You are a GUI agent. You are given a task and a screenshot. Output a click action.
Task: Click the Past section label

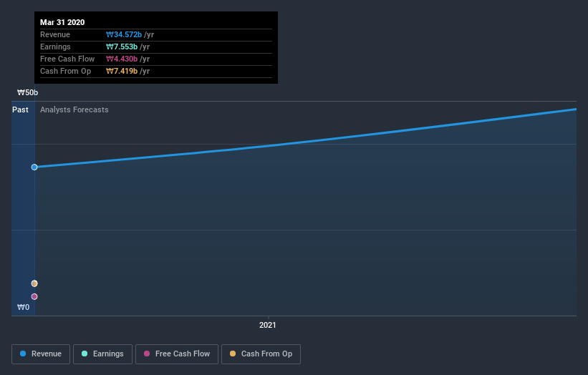tap(20, 109)
